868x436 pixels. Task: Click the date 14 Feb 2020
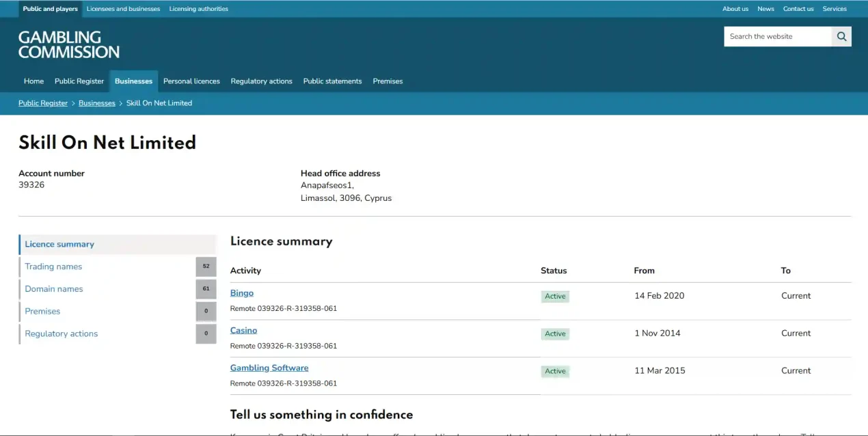659,296
